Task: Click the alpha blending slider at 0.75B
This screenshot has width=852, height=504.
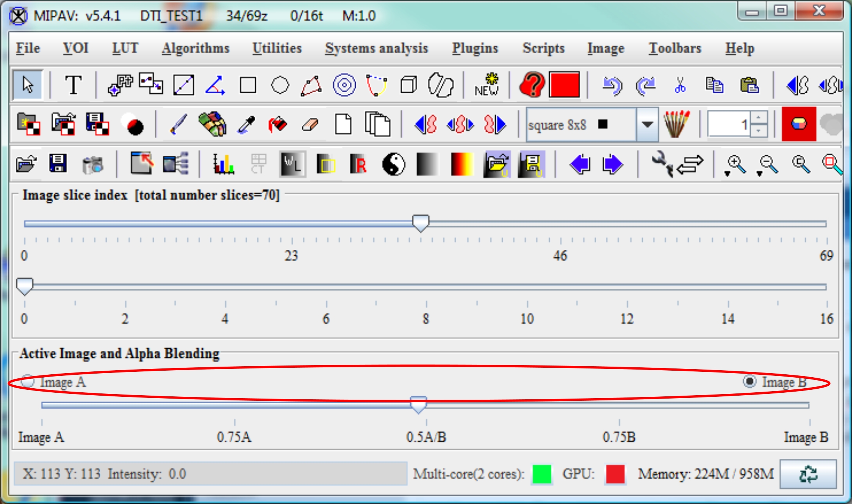Action: click(x=619, y=405)
